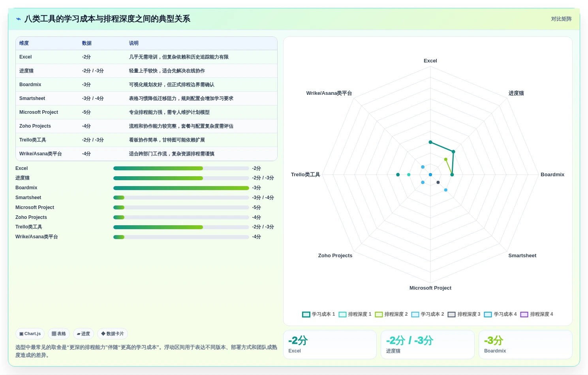Open the -2分 / -3分 进度猫 data card

pos(428,345)
